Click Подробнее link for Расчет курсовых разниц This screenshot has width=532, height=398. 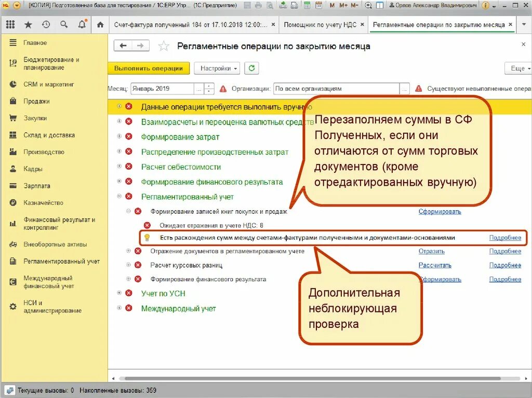[x=505, y=265]
